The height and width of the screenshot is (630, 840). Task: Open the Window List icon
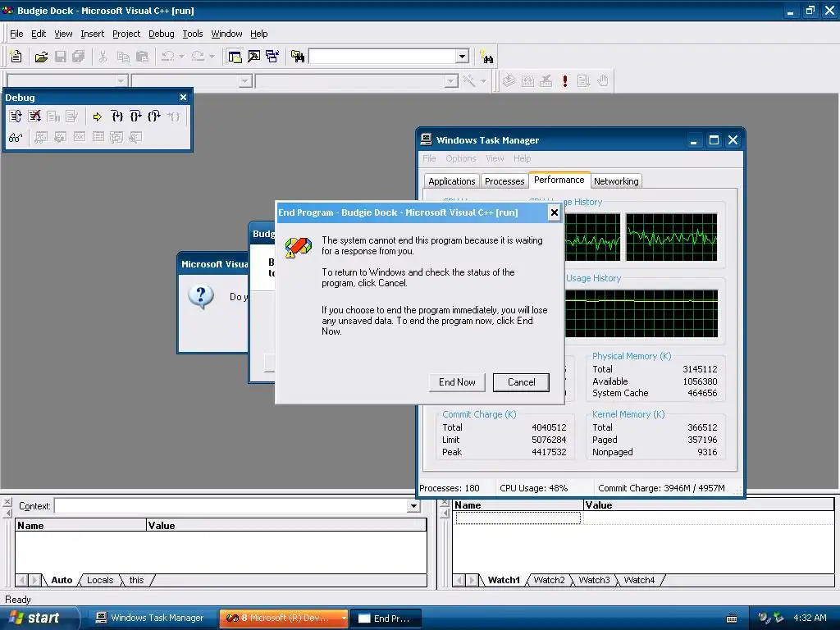tap(272, 57)
